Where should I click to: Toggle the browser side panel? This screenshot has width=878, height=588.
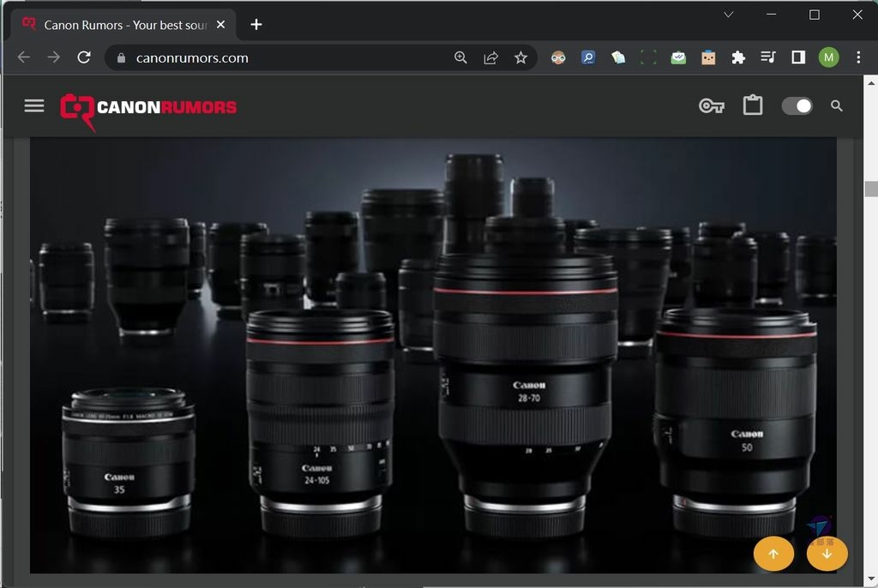tap(798, 57)
